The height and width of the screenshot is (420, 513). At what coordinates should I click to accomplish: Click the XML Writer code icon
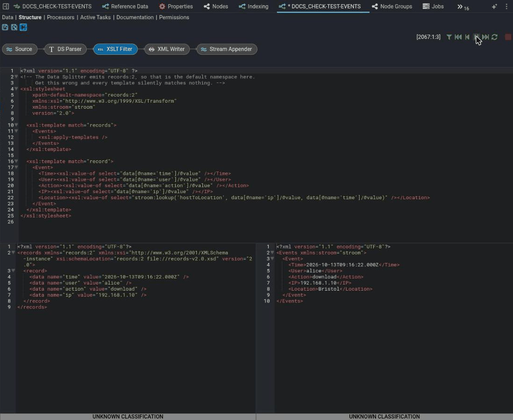(151, 49)
